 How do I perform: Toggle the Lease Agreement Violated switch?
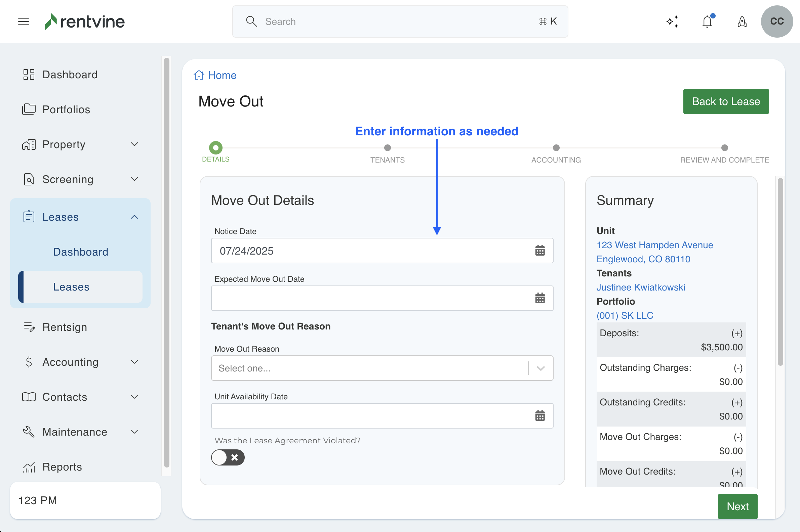228,457
